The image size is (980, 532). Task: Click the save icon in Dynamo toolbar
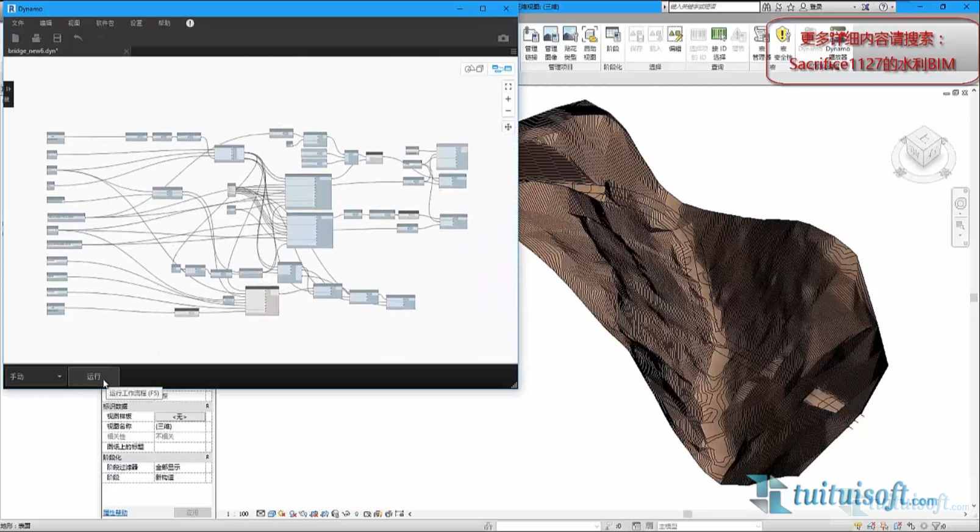57,38
